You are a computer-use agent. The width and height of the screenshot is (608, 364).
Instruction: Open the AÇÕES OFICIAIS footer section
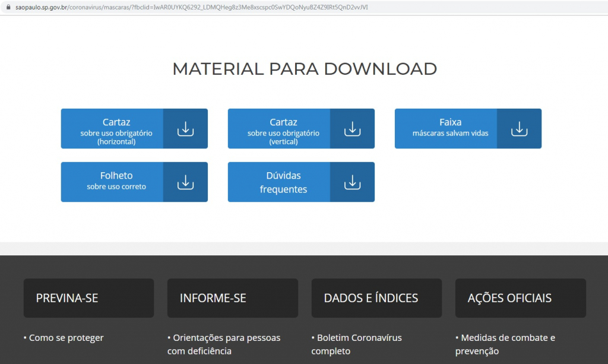click(520, 298)
